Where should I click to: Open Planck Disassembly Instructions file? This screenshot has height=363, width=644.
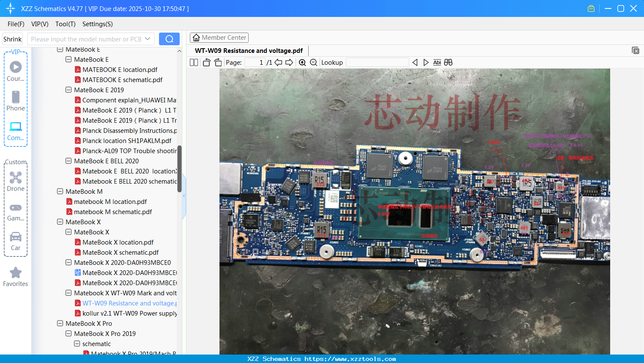click(x=126, y=131)
